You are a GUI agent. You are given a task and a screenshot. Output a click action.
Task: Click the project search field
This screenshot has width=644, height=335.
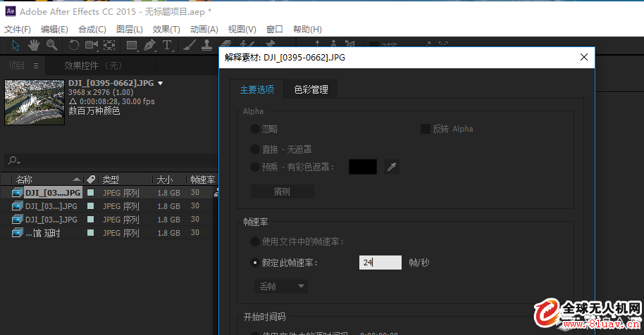click(111, 160)
